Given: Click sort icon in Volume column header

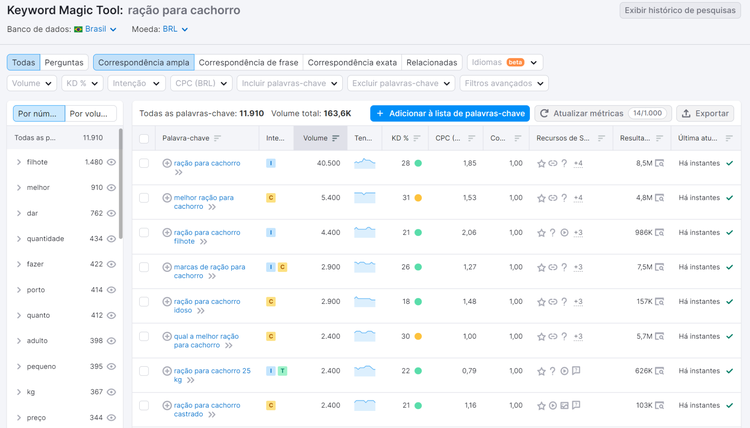Looking at the screenshot, I should [x=336, y=138].
